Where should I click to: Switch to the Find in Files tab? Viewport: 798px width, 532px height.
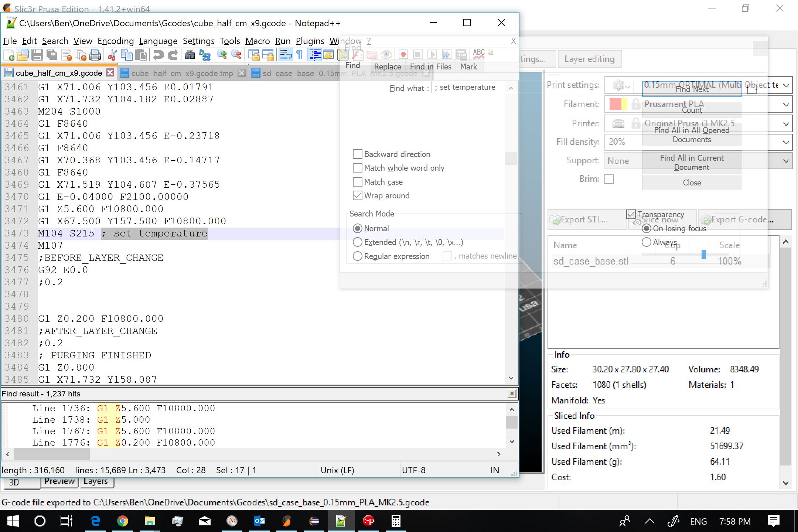[x=430, y=66]
